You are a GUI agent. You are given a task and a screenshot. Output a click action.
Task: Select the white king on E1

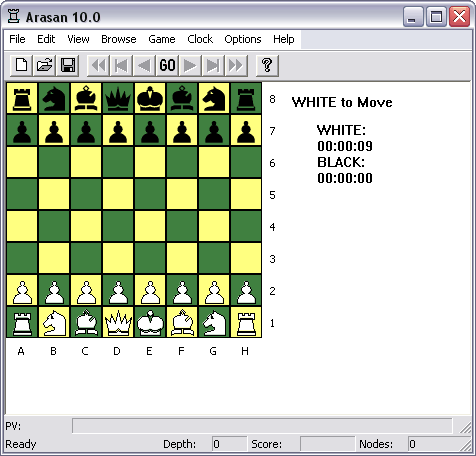click(x=150, y=322)
